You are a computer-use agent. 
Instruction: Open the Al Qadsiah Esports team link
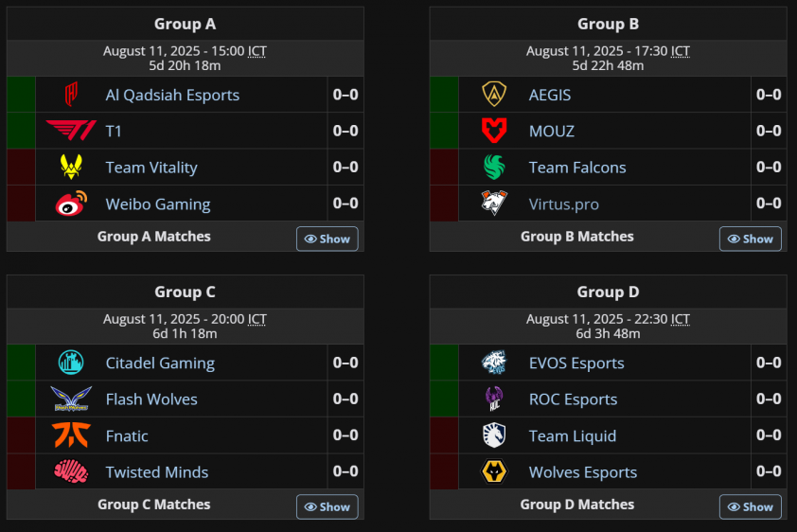coord(172,95)
